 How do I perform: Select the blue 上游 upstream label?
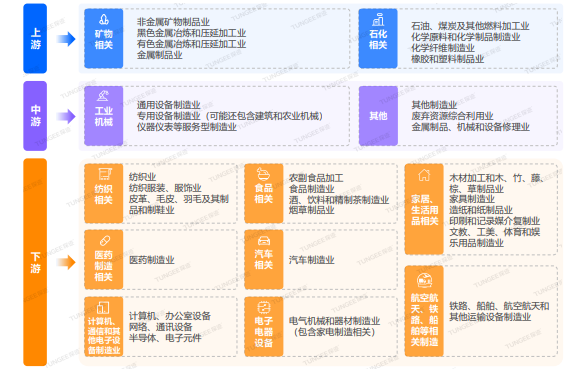(35, 38)
